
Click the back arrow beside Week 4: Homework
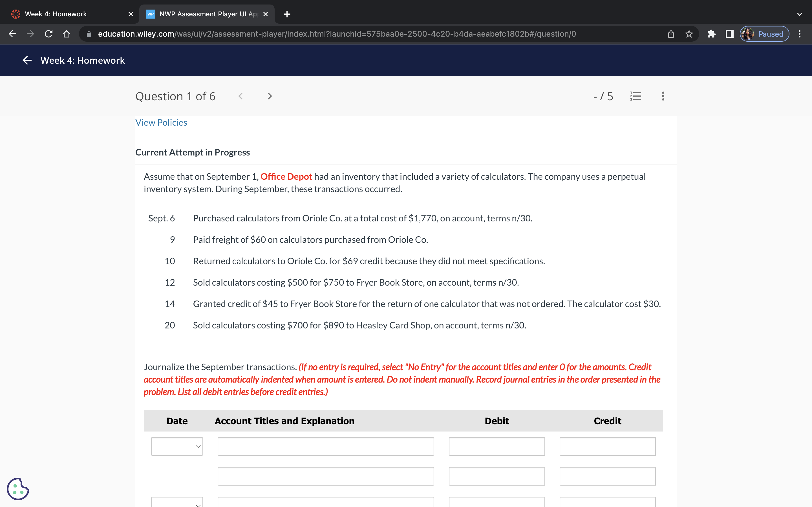coord(27,60)
